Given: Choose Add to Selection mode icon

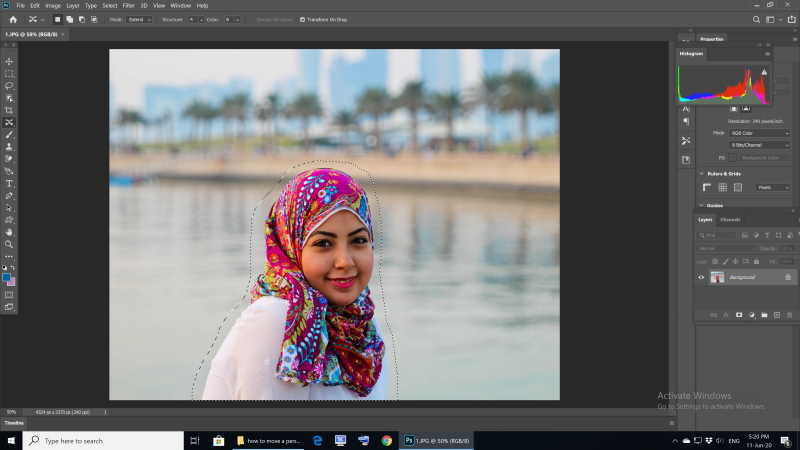Looking at the screenshot, I should (x=69, y=19).
